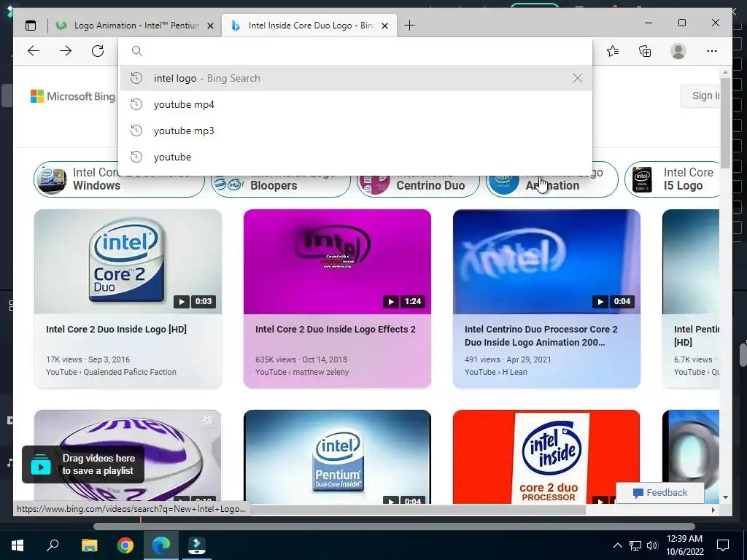Image resolution: width=747 pixels, height=560 pixels.
Task: Click inside the address bar search field
Action: click(355, 51)
